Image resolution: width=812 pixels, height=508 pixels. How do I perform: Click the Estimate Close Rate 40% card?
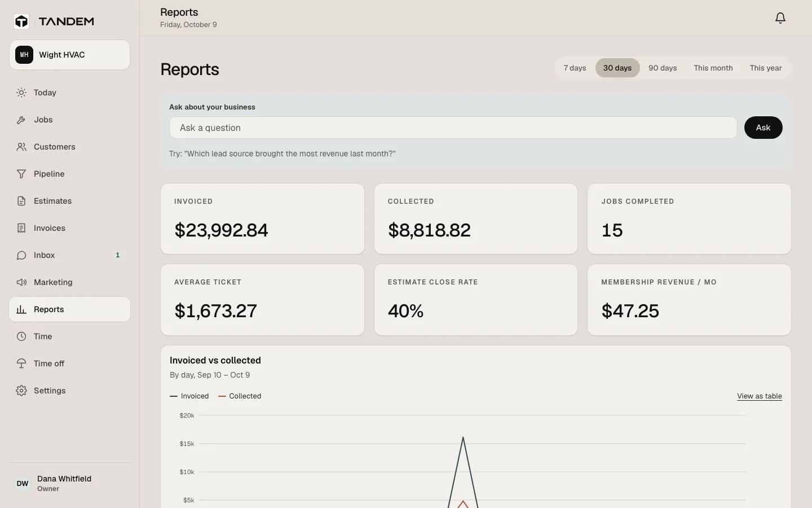(x=476, y=300)
